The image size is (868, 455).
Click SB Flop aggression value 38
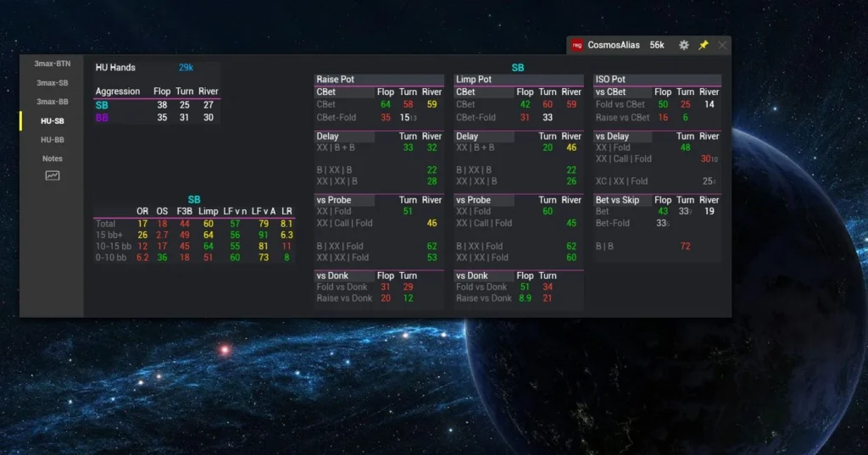tap(162, 105)
